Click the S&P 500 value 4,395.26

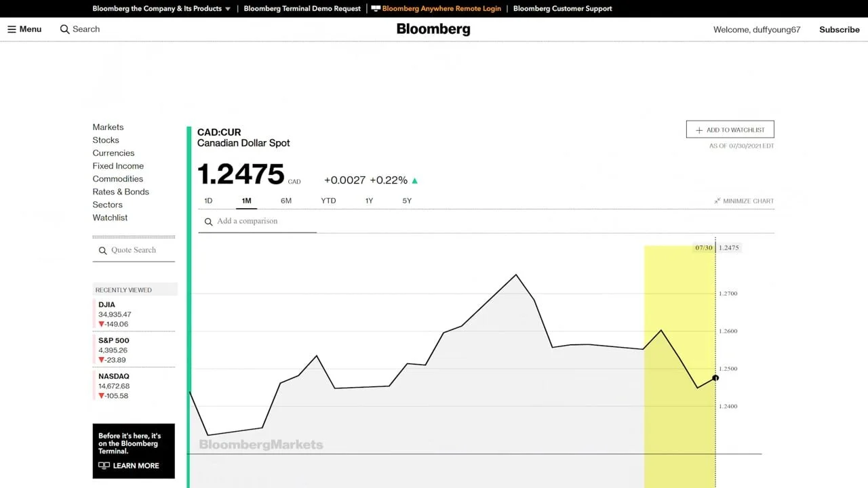point(113,350)
